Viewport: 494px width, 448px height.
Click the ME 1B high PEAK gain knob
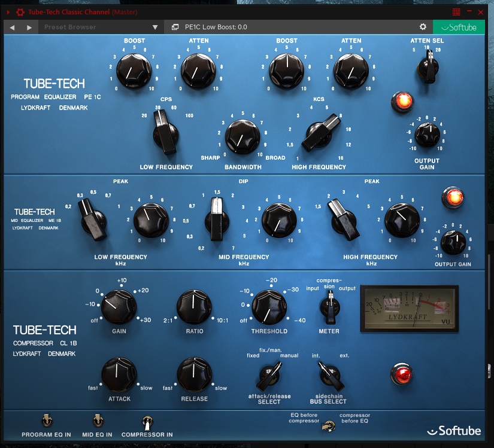click(402, 220)
